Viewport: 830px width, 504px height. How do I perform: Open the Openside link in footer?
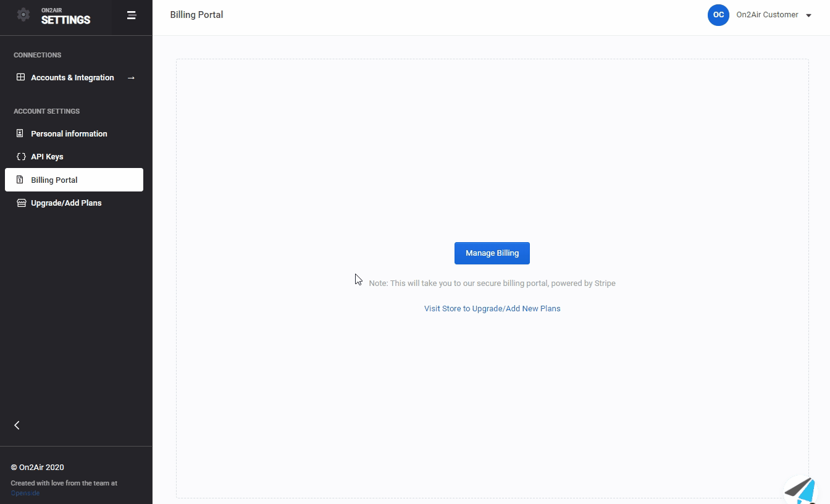pos(25,493)
